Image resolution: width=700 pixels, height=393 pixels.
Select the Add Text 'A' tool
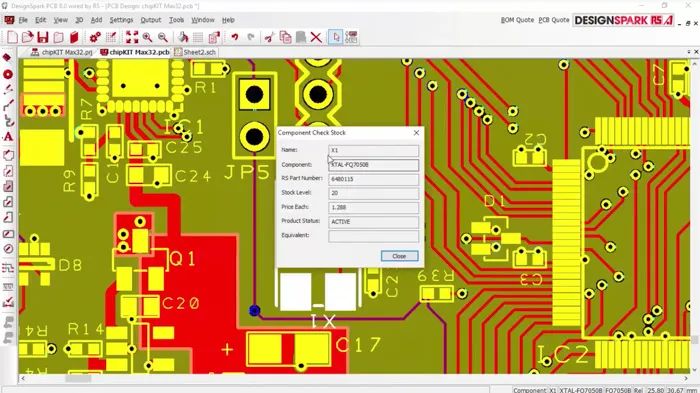tap(8, 137)
